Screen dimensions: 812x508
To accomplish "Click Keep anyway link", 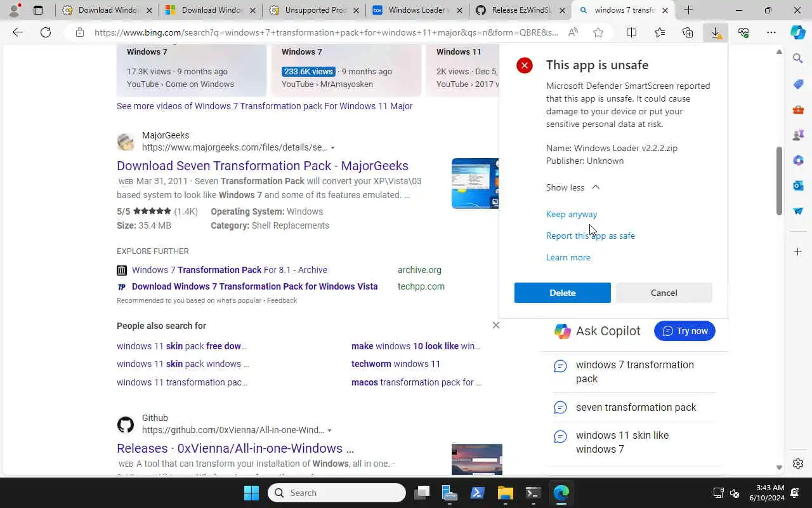I will (x=572, y=214).
